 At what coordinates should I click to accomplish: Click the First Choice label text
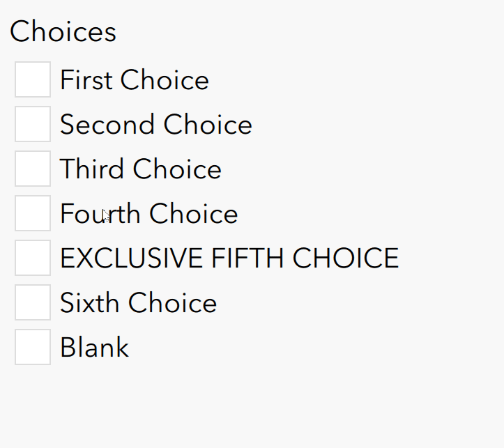pyautogui.click(x=134, y=80)
